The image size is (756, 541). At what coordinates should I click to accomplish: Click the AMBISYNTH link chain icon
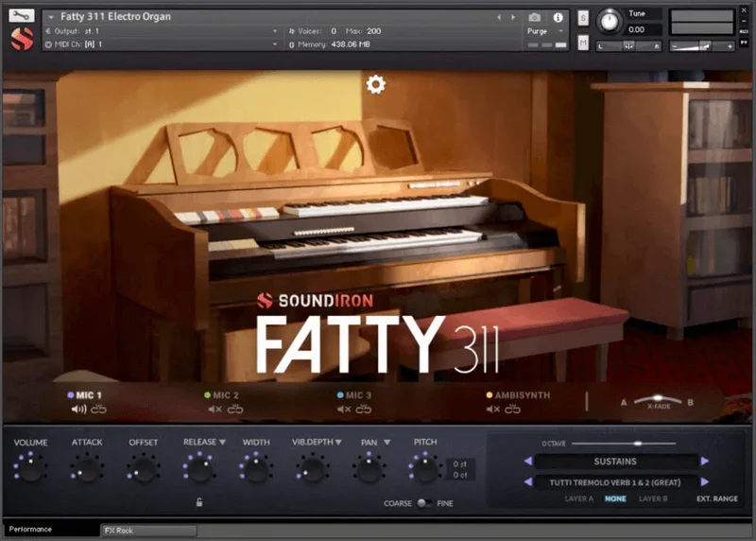coord(512,410)
